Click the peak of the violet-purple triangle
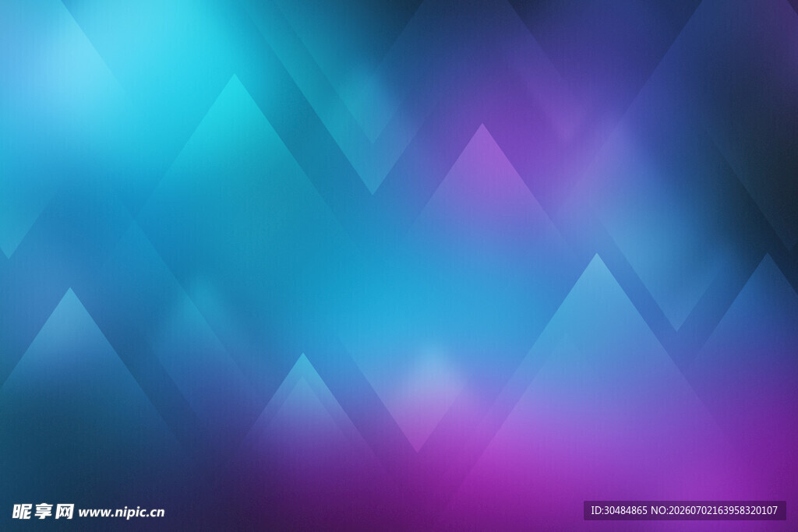This screenshot has width=798, height=532. click(482, 124)
